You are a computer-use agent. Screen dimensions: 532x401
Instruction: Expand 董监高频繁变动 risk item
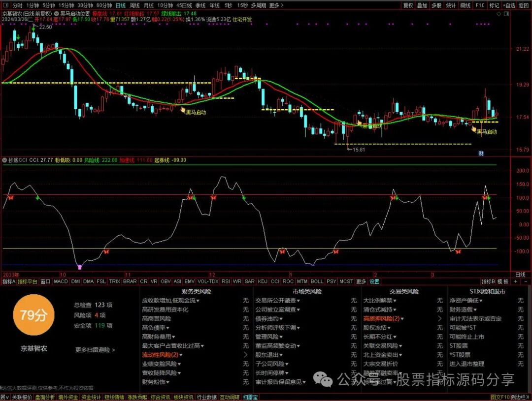[x=277, y=346]
